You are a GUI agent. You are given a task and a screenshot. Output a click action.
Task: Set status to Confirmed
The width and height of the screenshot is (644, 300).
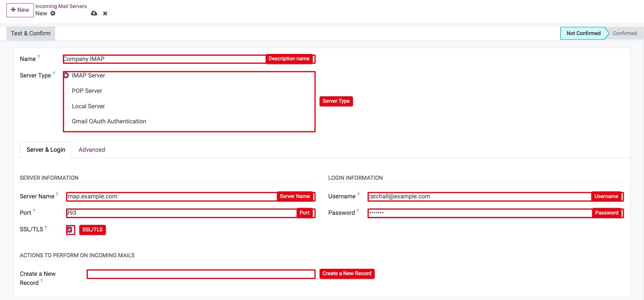pyautogui.click(x=624, y=33)
